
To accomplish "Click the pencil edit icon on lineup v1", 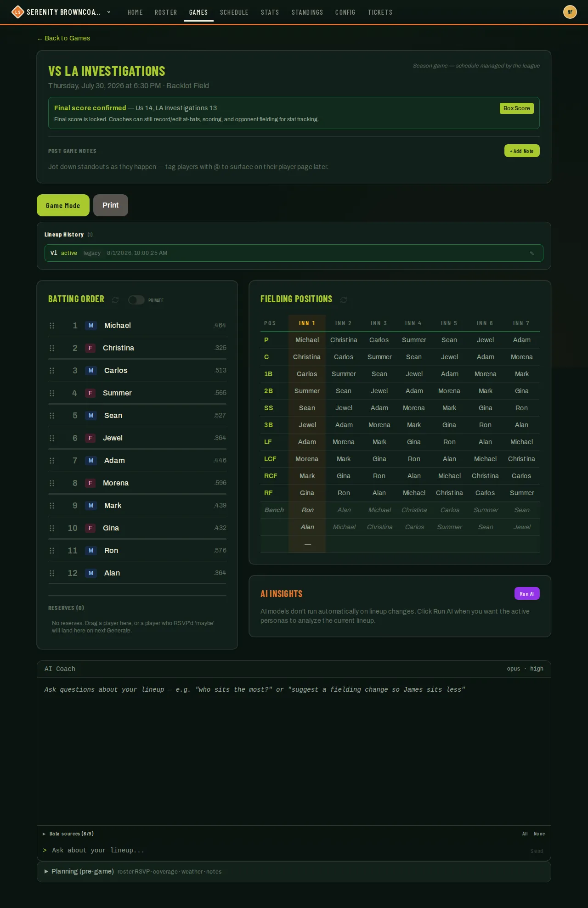I will tap(532, 253).
